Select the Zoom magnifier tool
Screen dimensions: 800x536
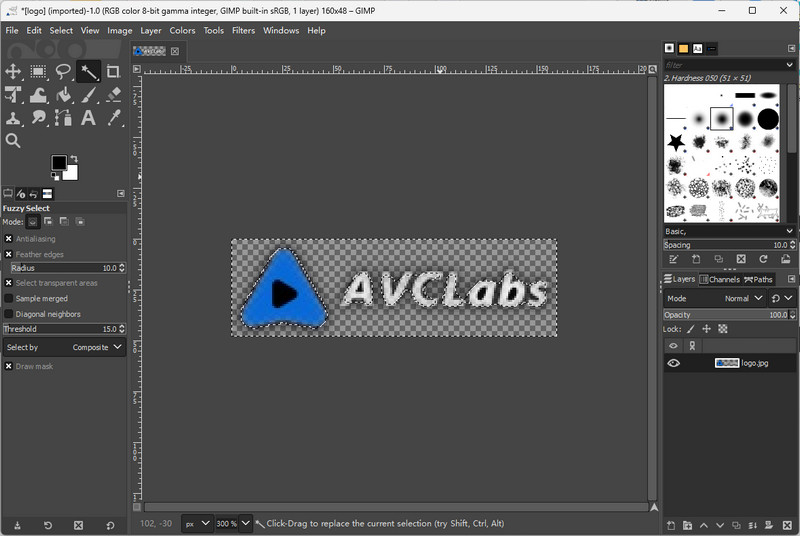pos(13,141)
